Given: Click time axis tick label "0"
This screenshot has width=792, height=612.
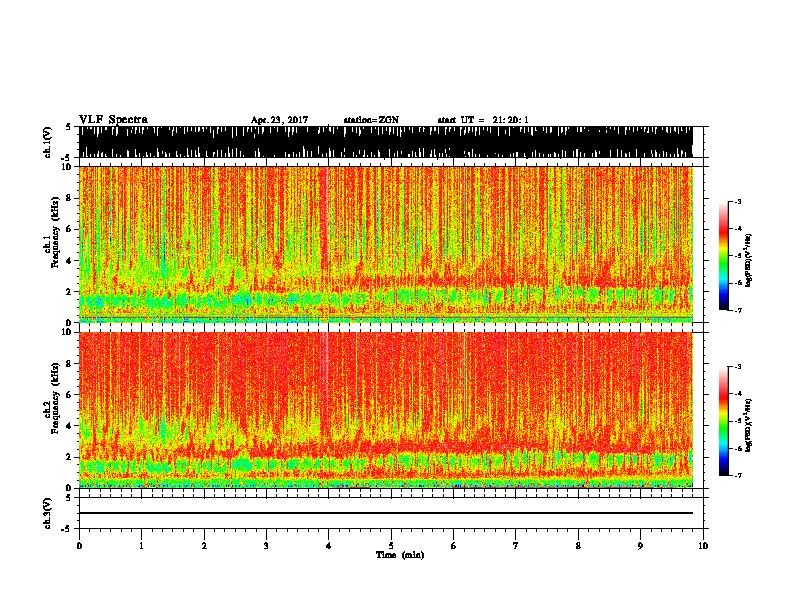Looking at the screenshot, I should pyautogui.click(x=79, y=546).
